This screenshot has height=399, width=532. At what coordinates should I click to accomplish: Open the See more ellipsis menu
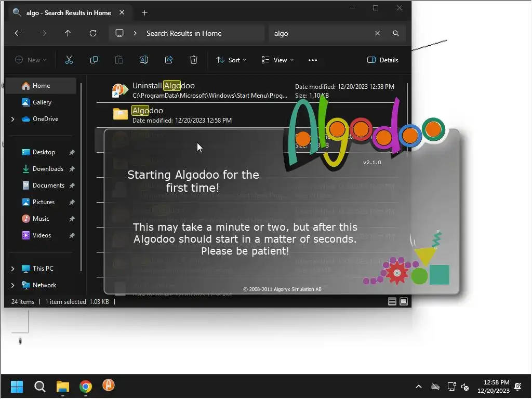coord(312,60)
